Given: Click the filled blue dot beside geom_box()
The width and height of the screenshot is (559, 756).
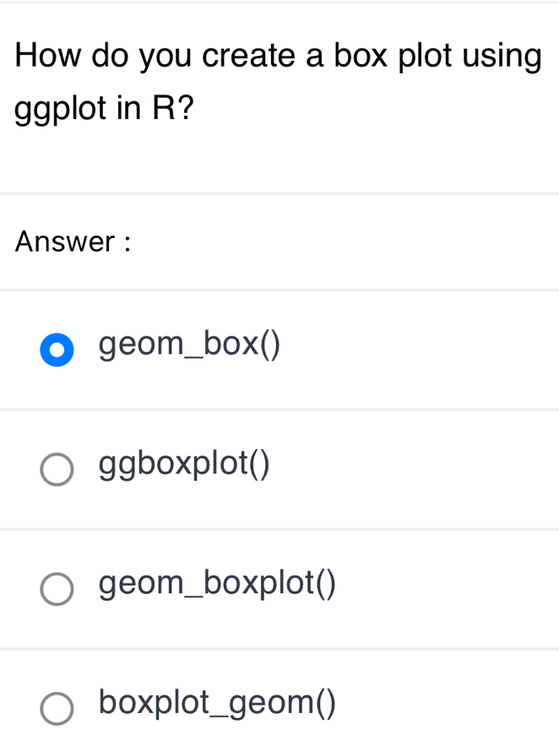Looking at the screenshot, I should tap(57, 350).
